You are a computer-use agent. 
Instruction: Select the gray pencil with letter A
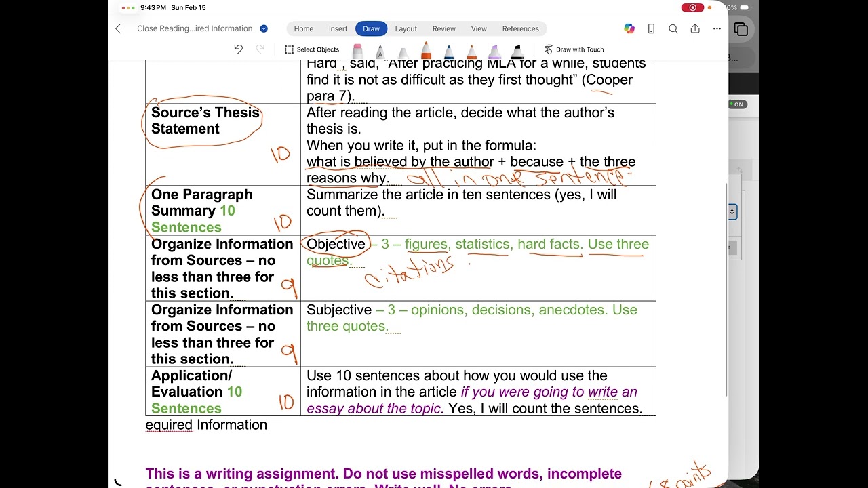click(x=380, y=52)
